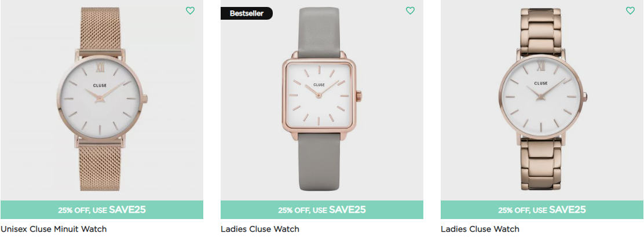Click SAVE25 banner under mesh strap watch
644x237 pixels.
102,210
